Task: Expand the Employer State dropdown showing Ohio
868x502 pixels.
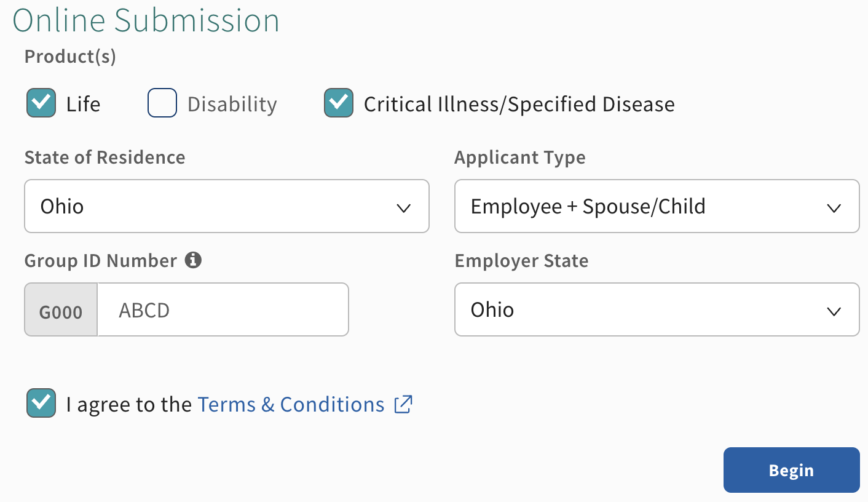Action: point(657,309)
